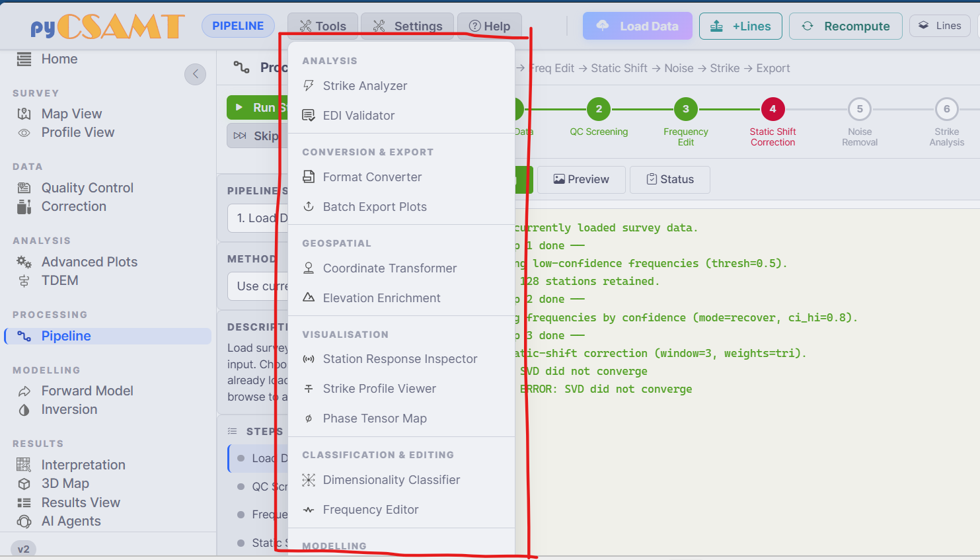
Task: Click the 3D Map cube icon
Action: 24,483
